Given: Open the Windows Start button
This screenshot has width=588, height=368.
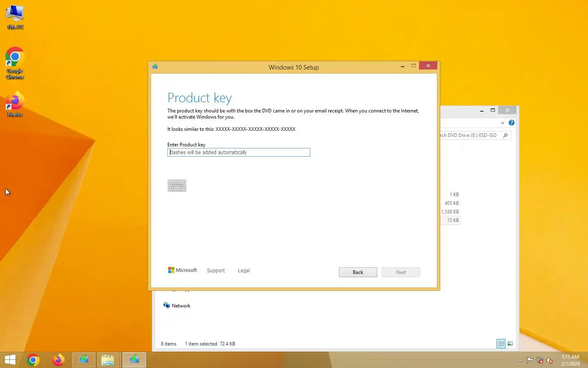Looking at the screenshot, I should click(x=10, y=360).
